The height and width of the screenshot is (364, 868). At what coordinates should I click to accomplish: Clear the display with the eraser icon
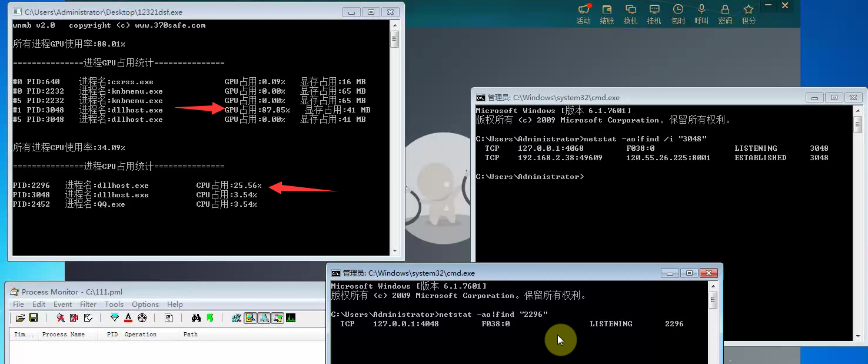[x=88, y=318]
